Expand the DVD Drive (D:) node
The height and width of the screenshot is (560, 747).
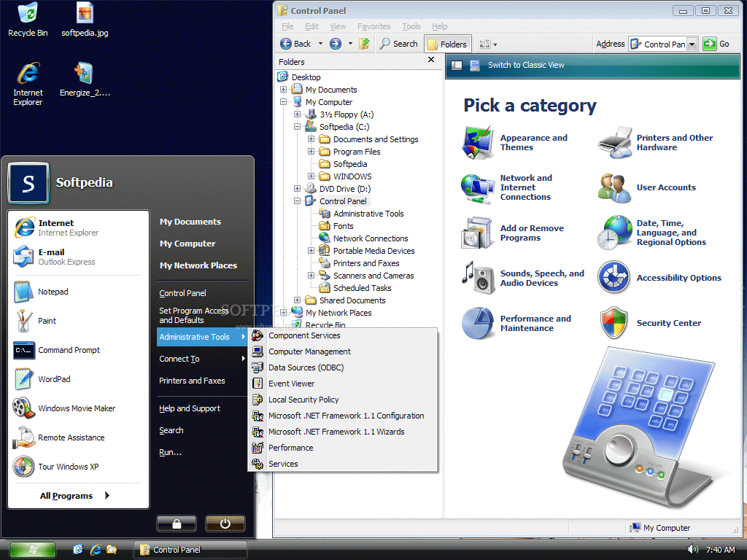298,189
